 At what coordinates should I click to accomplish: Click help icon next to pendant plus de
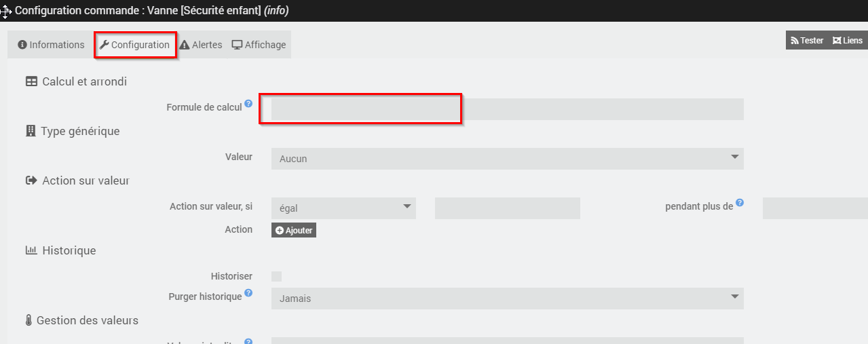click(740, 203)
